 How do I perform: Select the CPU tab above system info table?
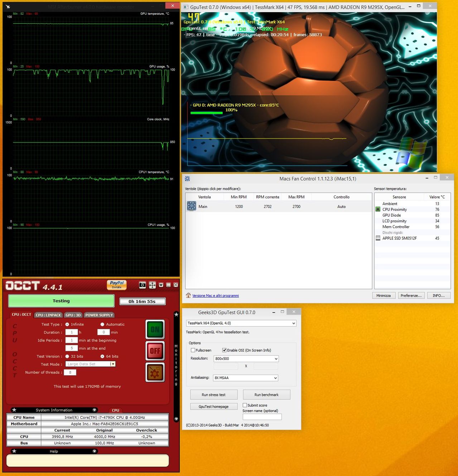click(115, 410)
